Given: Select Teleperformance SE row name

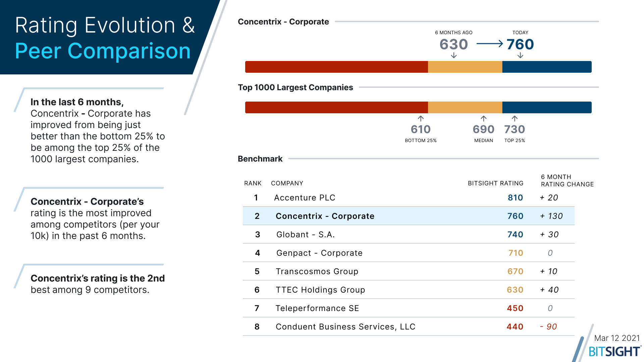Looking at the screenshot, I should pos(317,308).
